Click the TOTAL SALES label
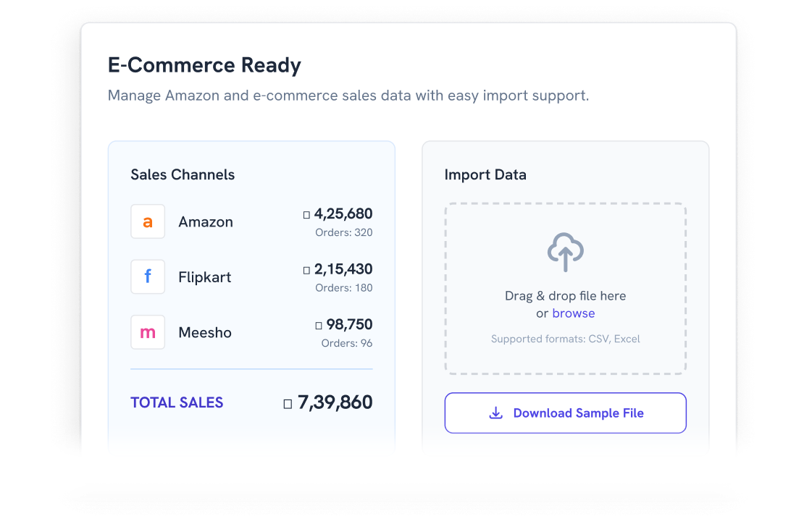Screen dimensions: 812x524 [177, 402]
